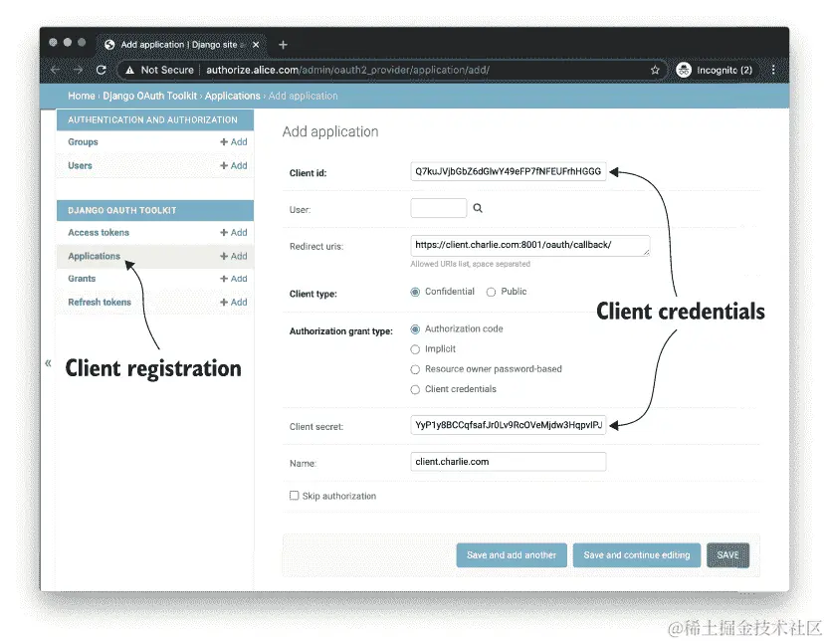
Task: Collapse the sidebar with double chevron
Action: pyautogui.click(x=48, y=362)
